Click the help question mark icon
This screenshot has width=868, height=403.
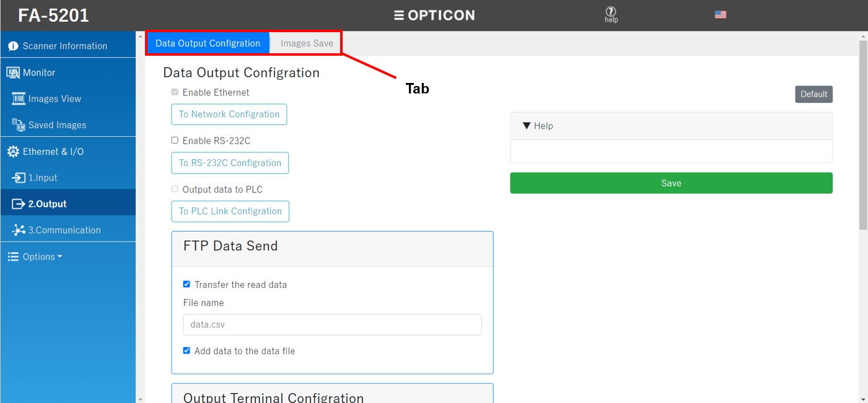[x=611, y=12]
